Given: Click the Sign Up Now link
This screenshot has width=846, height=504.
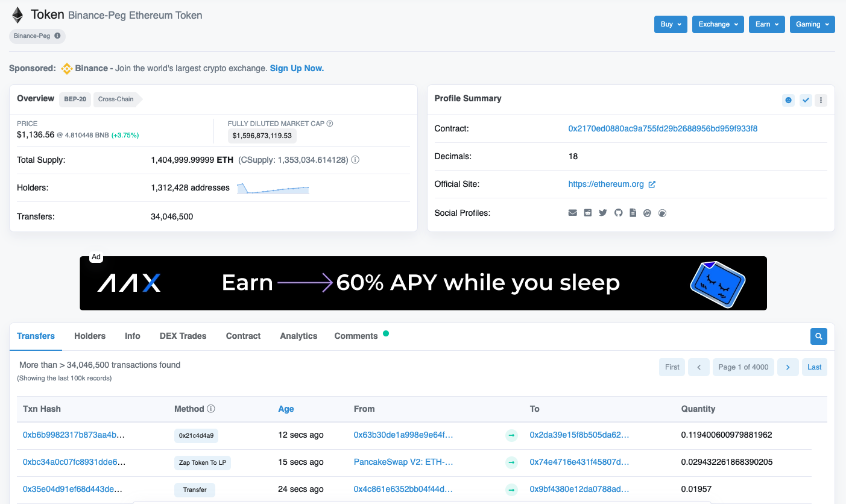Looking at the screenshot, I should pos(297,68).
